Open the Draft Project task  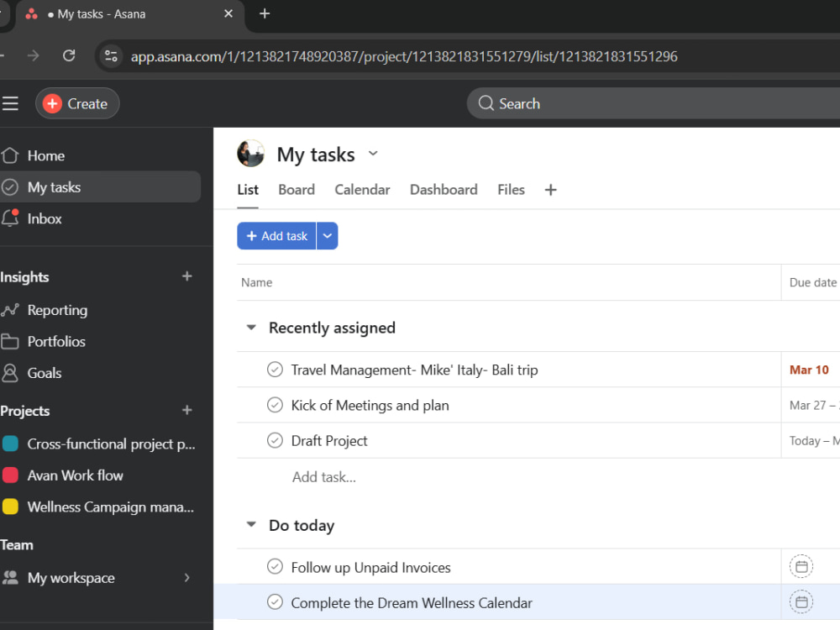(329, 441)
